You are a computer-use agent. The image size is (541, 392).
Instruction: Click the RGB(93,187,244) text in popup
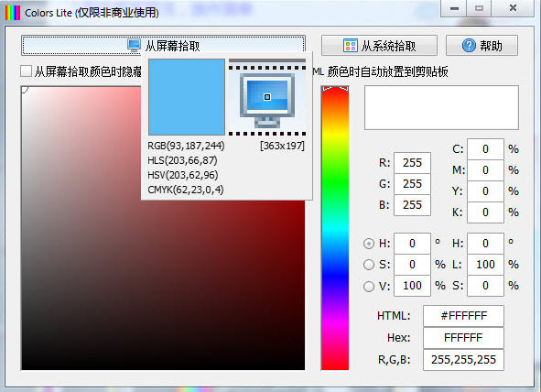(x=186, y=146)
